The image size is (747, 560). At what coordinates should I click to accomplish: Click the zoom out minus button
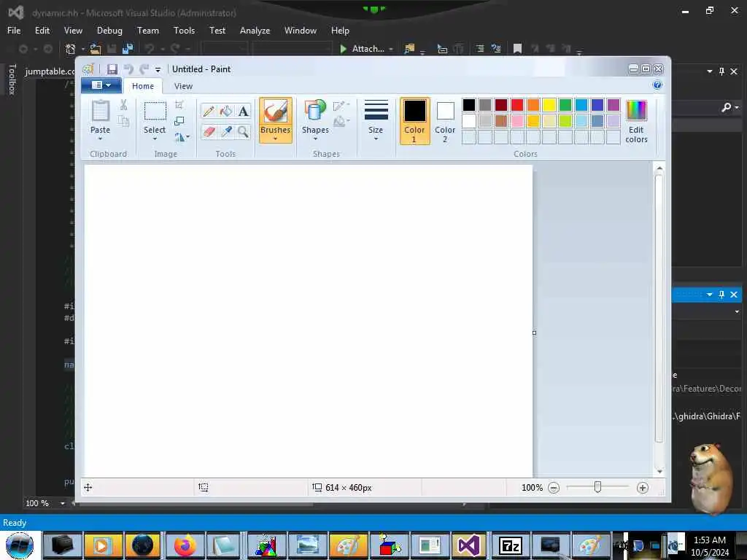pos(554,488)
